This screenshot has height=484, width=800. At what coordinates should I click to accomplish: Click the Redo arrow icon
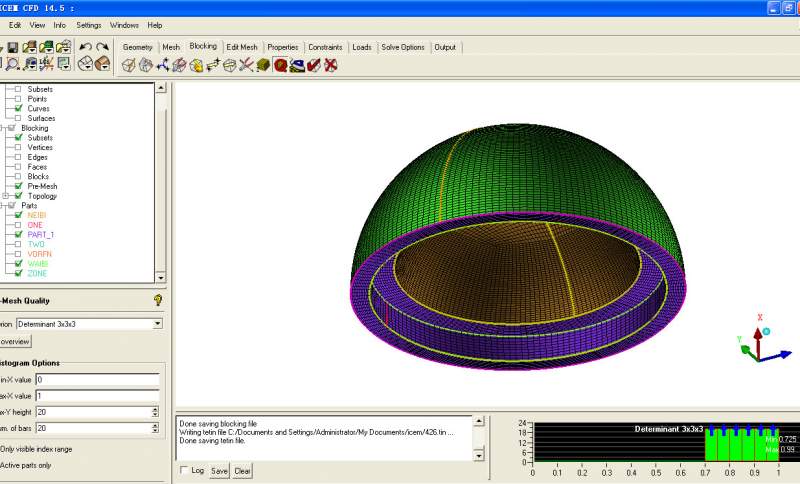pyautogui.click(x=102, y=47)
